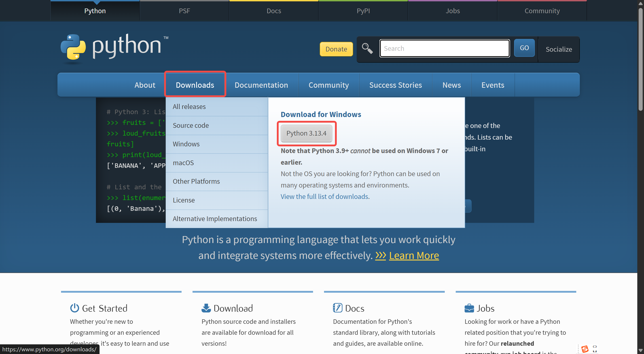Open All releases menu entry

(x=189, y=107)
